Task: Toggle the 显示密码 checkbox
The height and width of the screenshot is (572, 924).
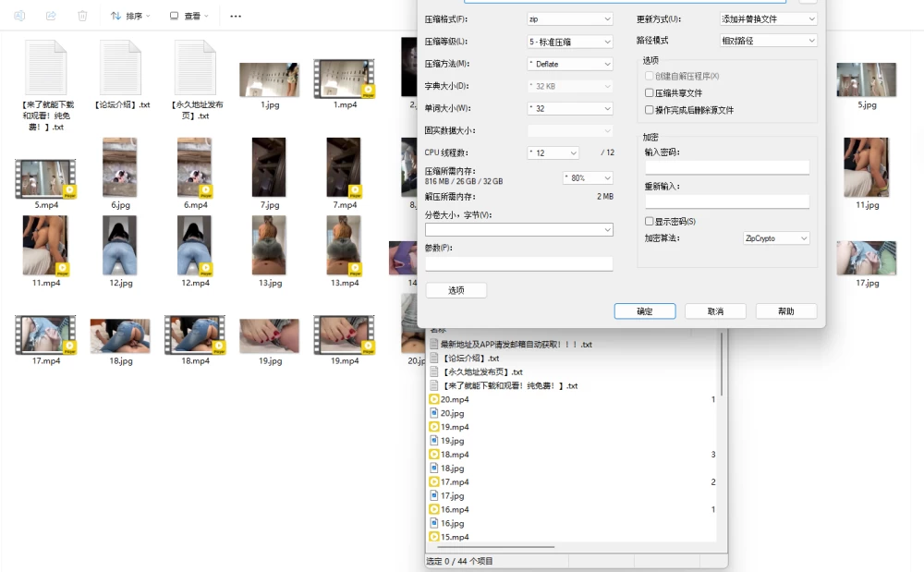Action: click(649, 221)
